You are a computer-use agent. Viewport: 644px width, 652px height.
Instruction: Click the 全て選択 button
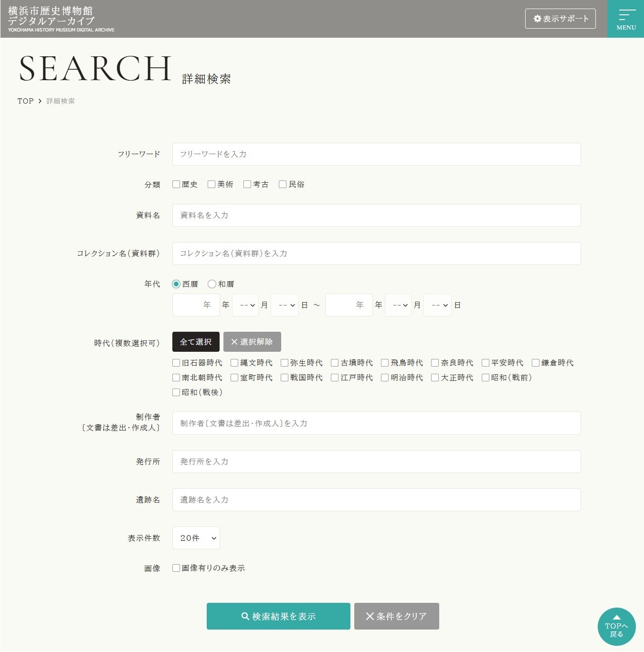point(196,342)
